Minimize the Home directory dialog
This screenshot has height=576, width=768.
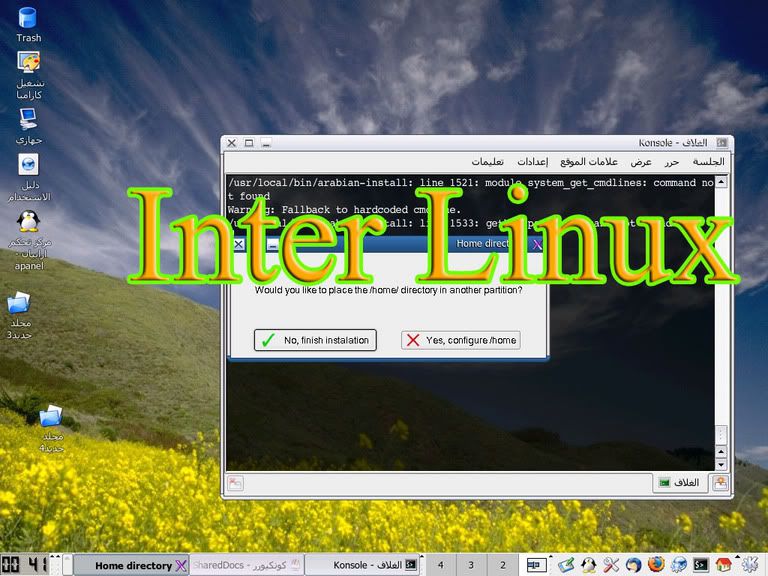272,243
